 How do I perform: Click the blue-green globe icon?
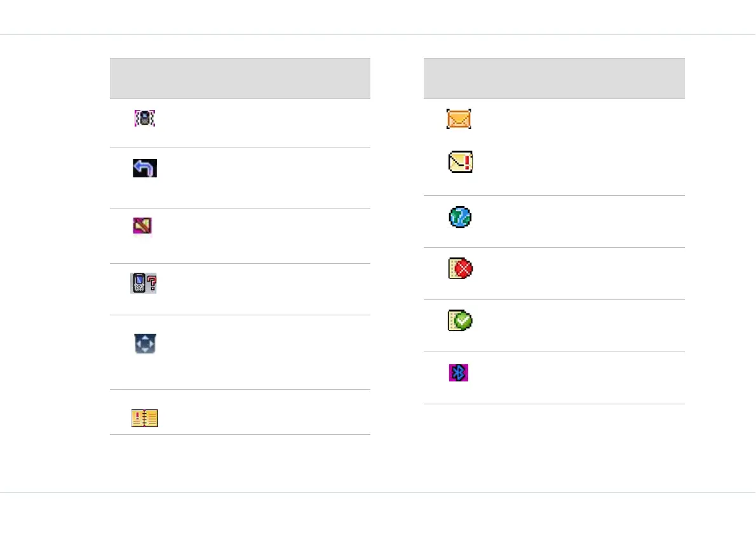point(460,217)
